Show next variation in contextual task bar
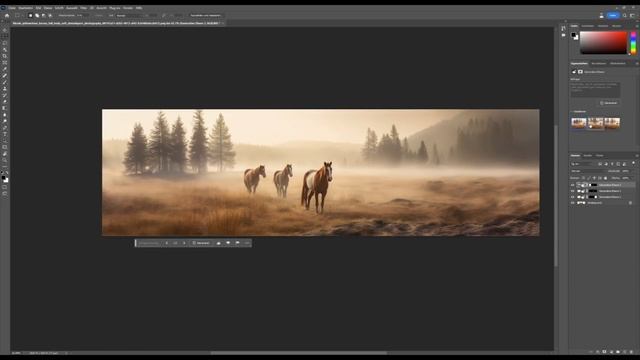Viewport: 640px width, 360px height. click(x=184, y=243)
